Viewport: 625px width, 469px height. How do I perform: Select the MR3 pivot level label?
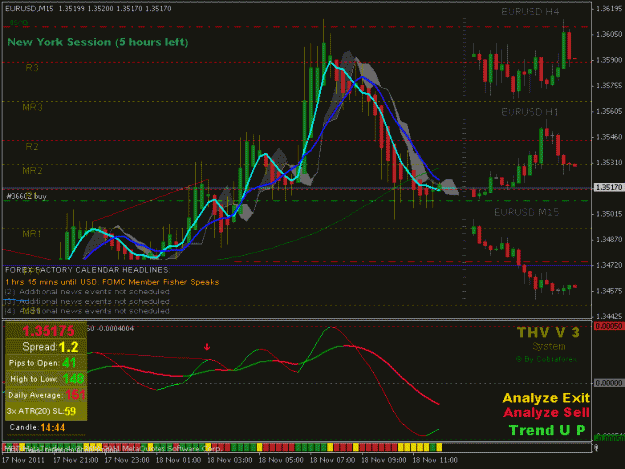click(32, 107)
